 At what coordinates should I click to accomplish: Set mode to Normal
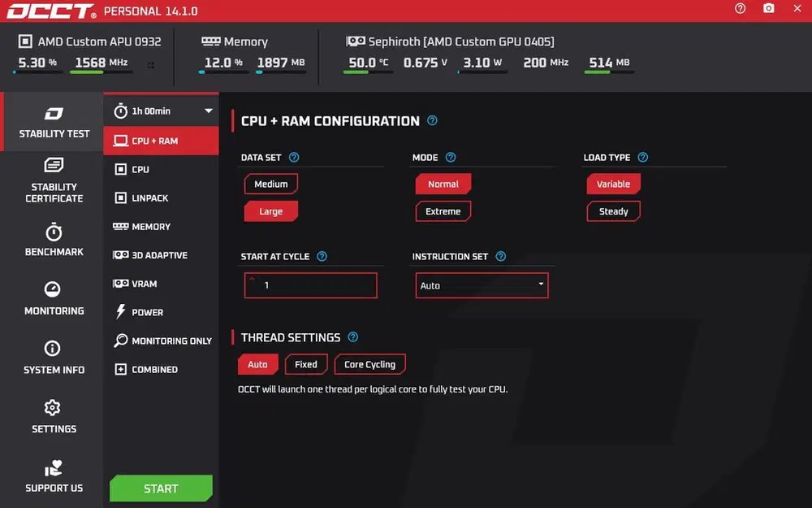pos(443,184)
